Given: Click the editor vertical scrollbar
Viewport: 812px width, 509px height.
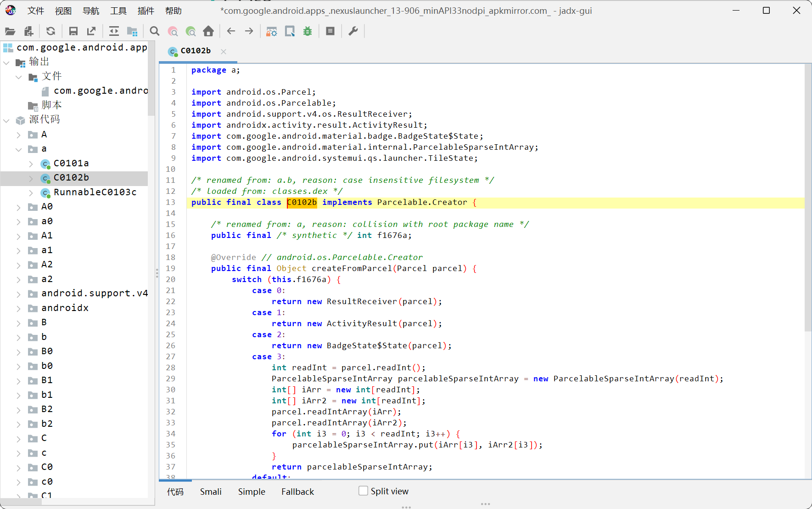Looking at the screenshot, I should (808, 198).
